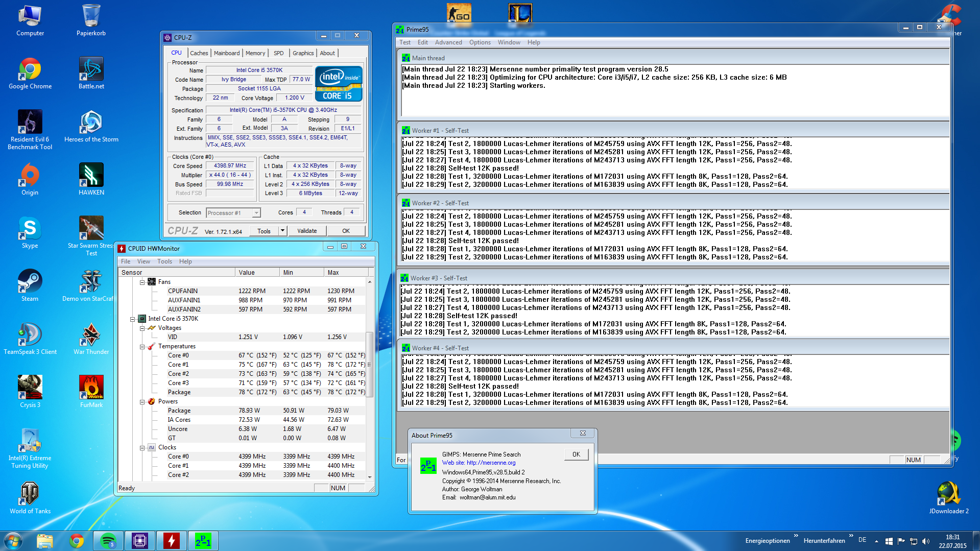
Task: Switch to the Memory tab in CPU-Z
Action: (255, 53)
